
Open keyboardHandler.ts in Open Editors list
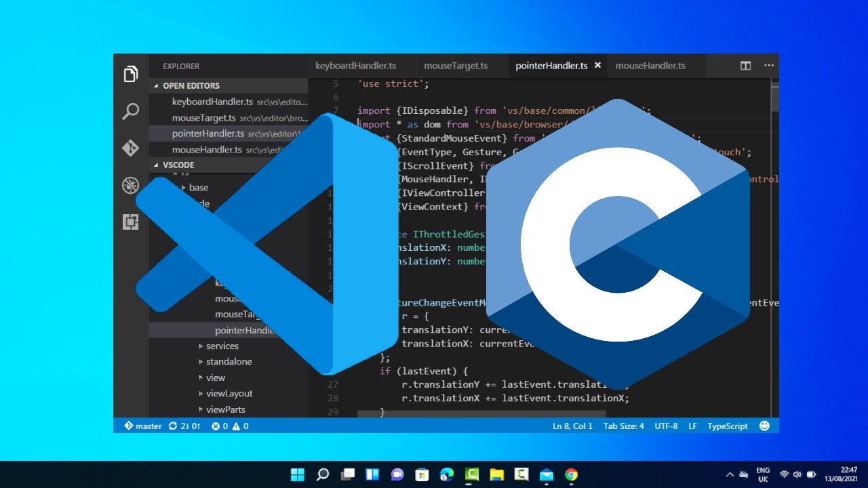coord(229,102)
